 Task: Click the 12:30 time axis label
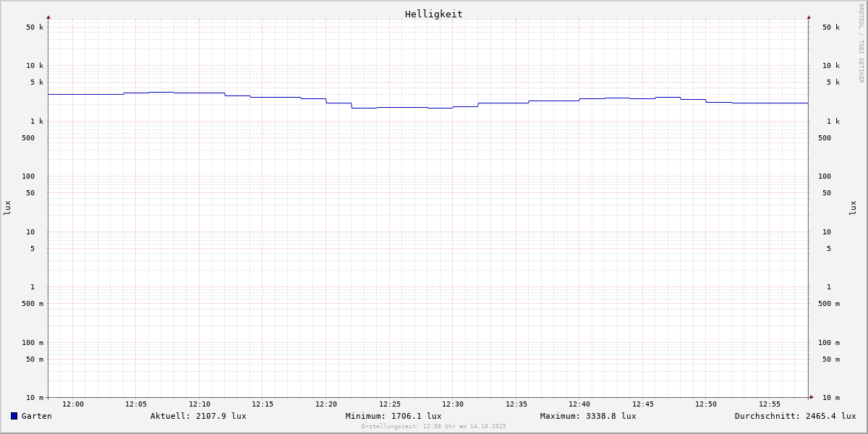click(453, 404)
